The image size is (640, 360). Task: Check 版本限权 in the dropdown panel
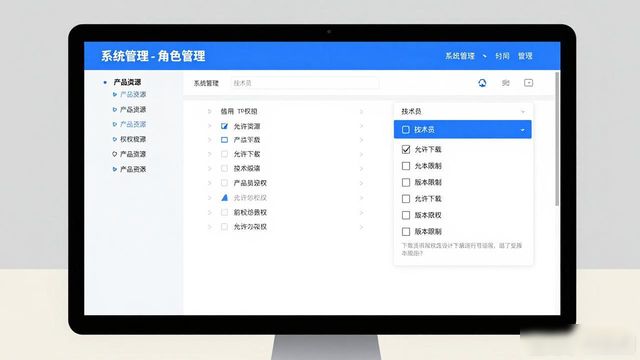pos(406,215)
